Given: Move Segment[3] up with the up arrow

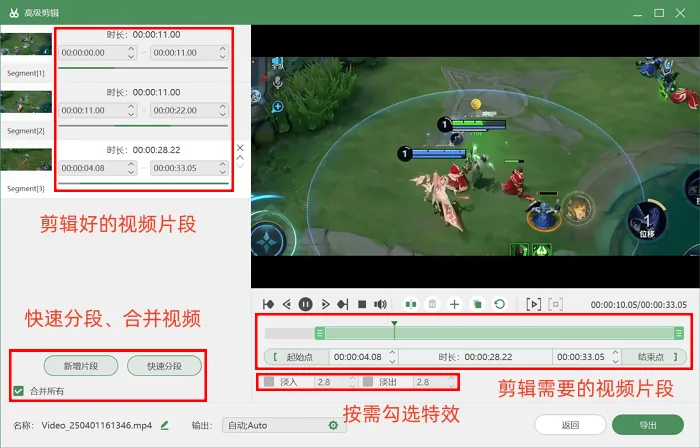Looking at the screenshot, I should 240,158.
